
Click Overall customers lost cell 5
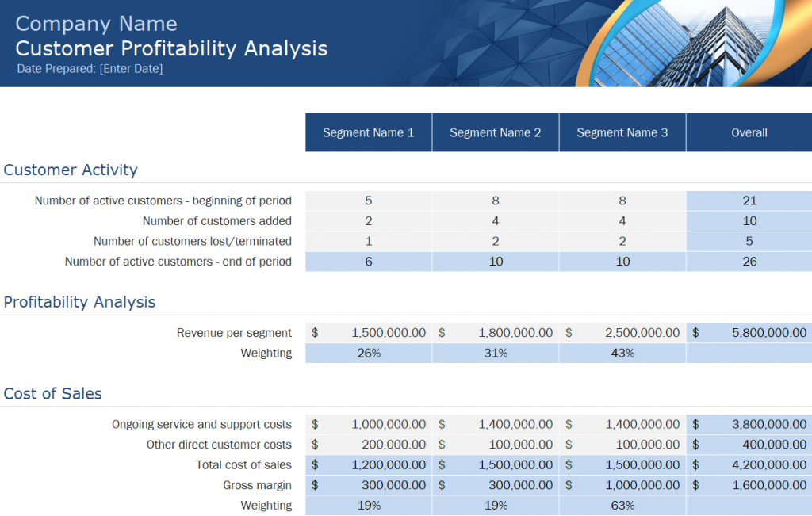[x=749, y=241]
